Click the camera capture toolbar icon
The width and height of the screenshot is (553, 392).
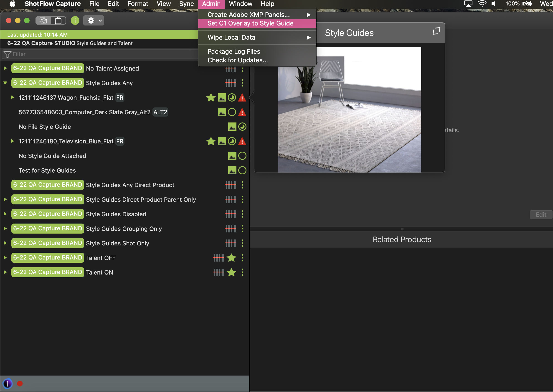[x=43, y=20]
